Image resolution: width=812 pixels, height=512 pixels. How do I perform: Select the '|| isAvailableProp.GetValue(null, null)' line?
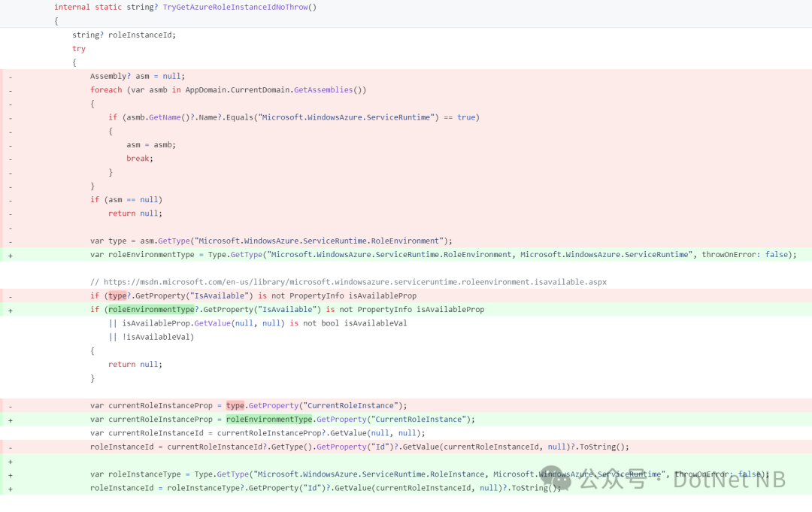click(x=257, y=323)
